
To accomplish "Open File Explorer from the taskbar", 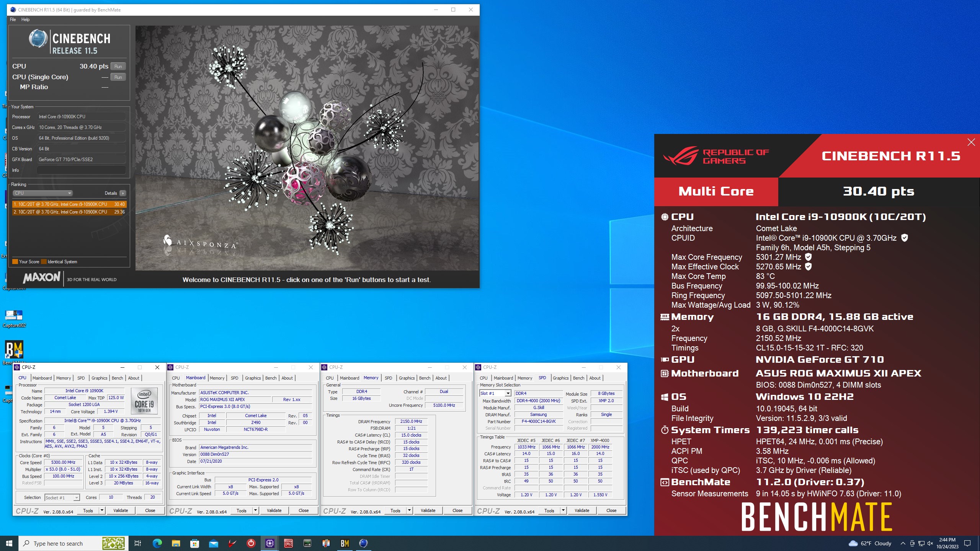I will 176,543.
